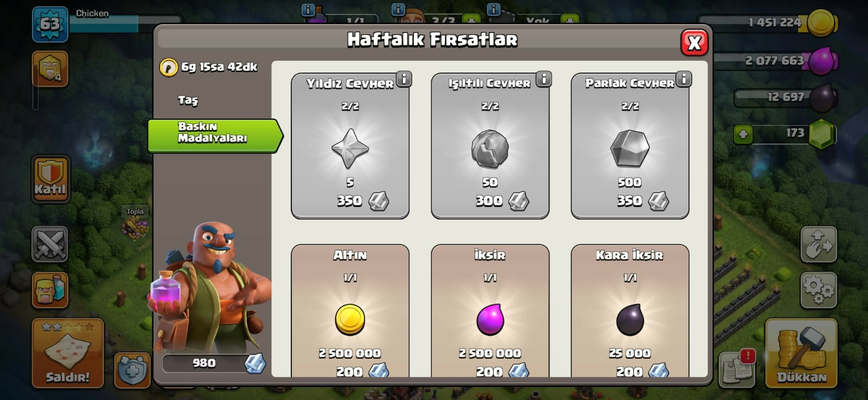This screenshot has height=400, width=868.
Task: Open crossed swords battle log icon
Action: (50, 244)
